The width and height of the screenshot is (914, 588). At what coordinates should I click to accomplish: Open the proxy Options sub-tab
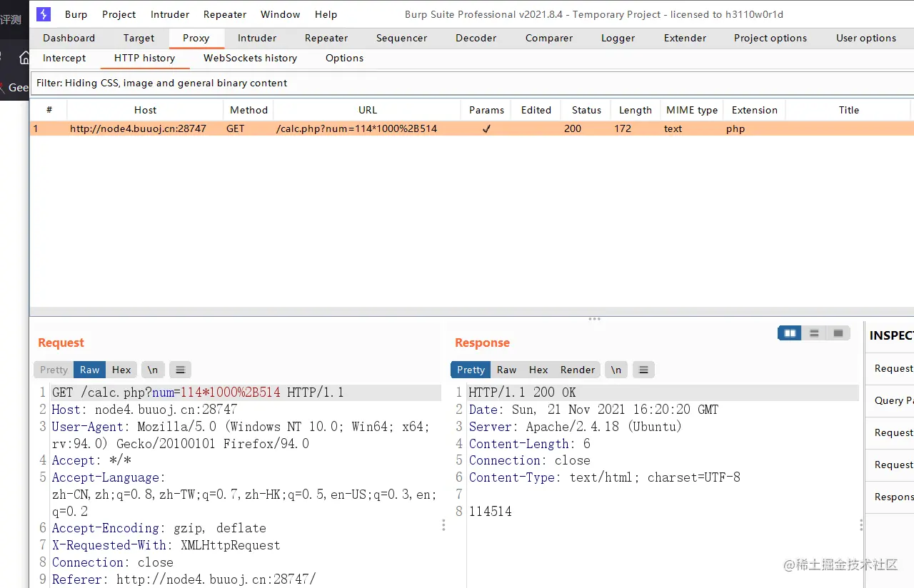344,58
